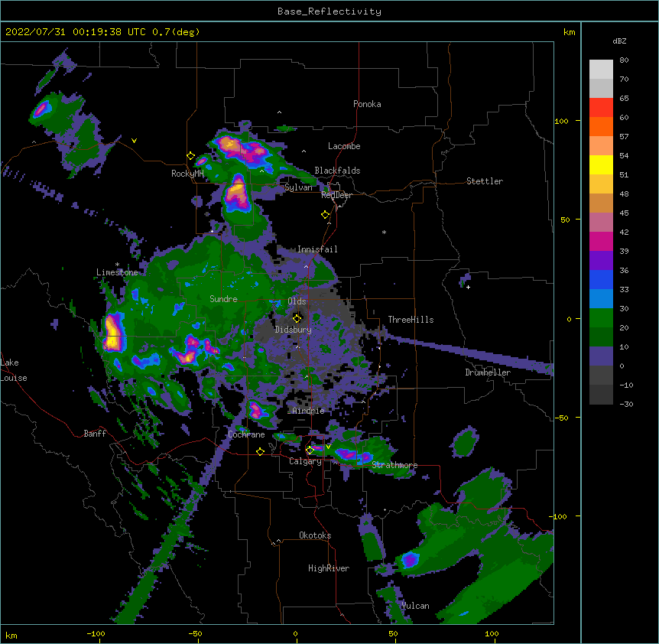Screen dimensions: 659x644
Task: Click the dBZ legend heading
Action: [619, 41]
